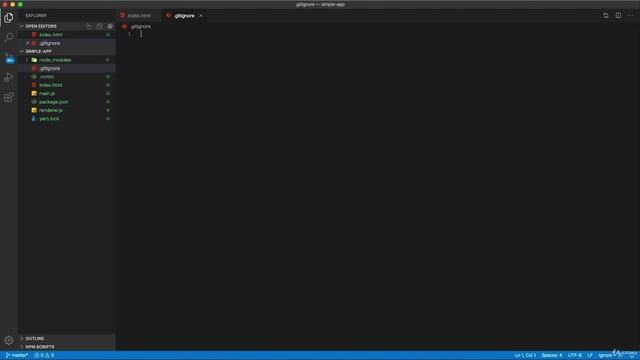The width and height of the screenshot is (640, 360).
Task: Close the .gitignore editor tab
Action: point(201,16)
